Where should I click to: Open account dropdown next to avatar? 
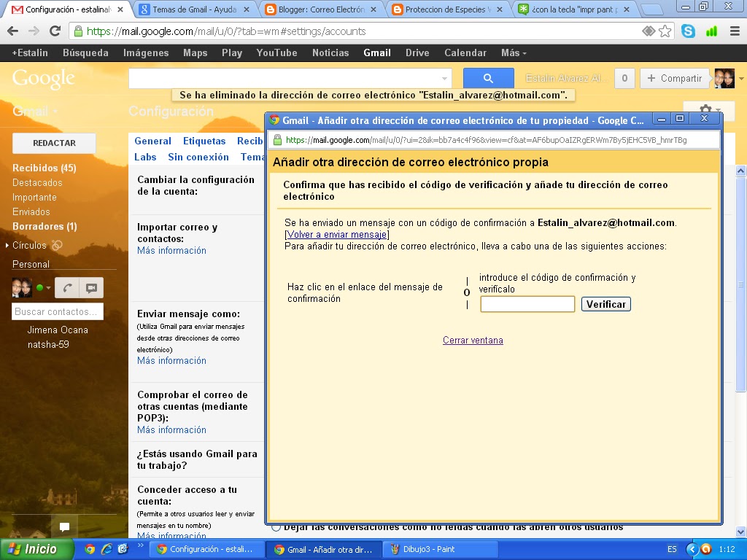[741, 79]
